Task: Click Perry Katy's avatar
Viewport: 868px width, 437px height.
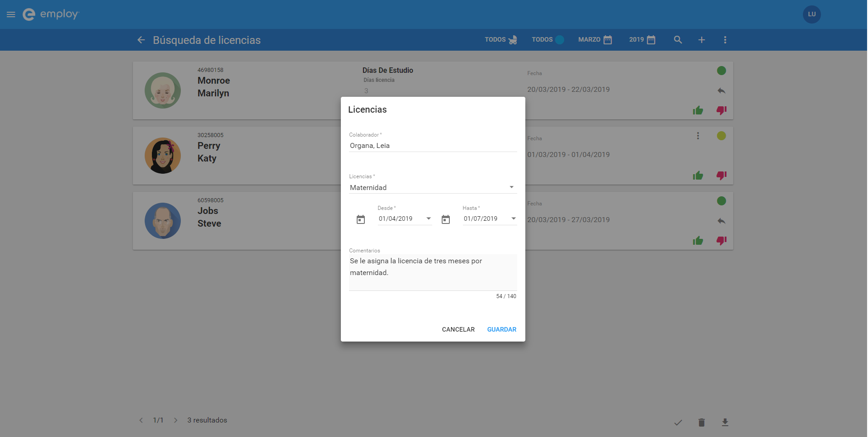Action: [163, 156]
